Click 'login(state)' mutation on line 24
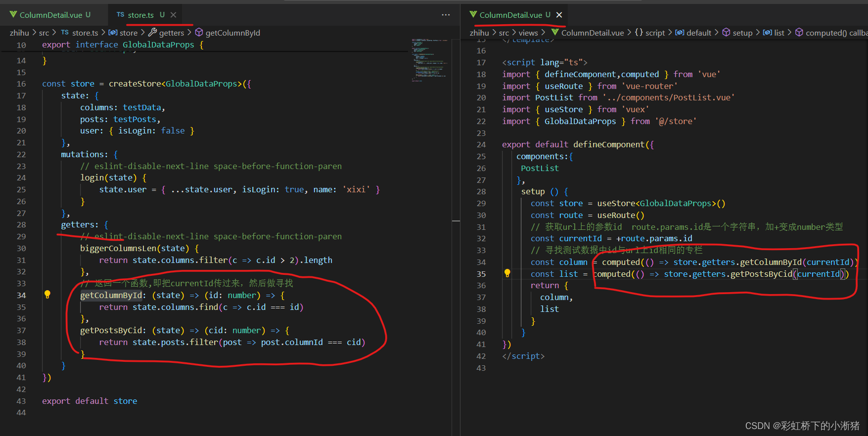Screen dimensions: 868x436 (x=108, y=177)
